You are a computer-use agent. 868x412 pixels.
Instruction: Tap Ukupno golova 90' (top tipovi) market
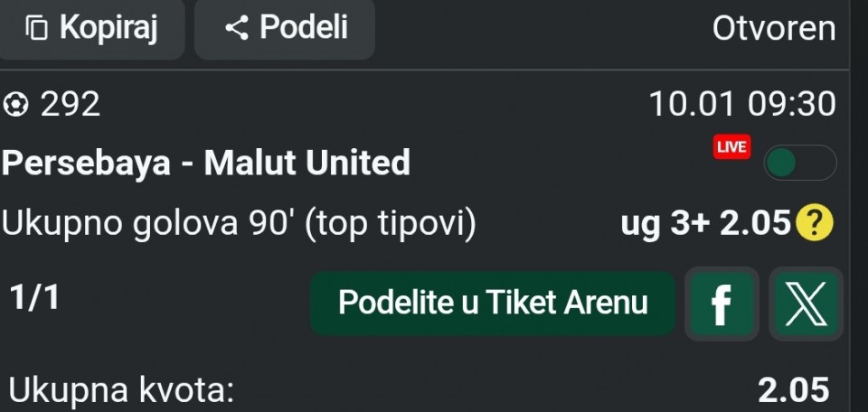point(239,223)
